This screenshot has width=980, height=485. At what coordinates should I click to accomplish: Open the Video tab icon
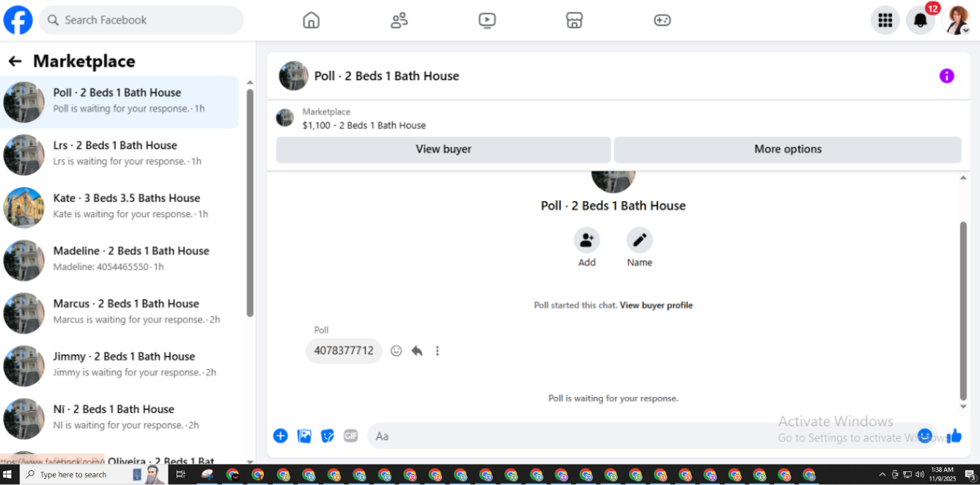(x=487, y=21)
